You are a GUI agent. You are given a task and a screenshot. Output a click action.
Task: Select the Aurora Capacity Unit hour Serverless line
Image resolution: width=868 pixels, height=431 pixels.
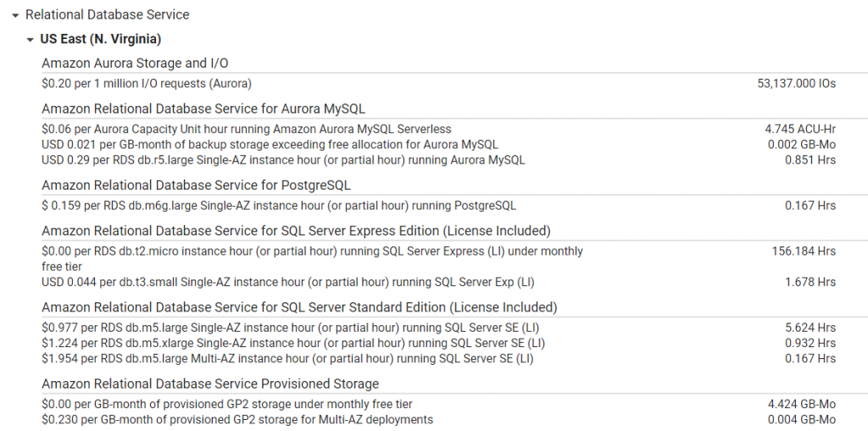tap(246, 129)
